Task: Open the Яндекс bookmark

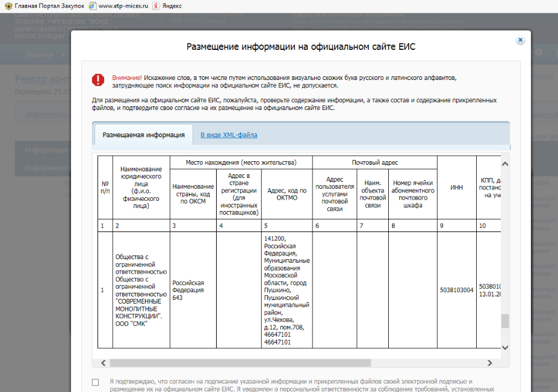Action: click(x=167, y=6)
